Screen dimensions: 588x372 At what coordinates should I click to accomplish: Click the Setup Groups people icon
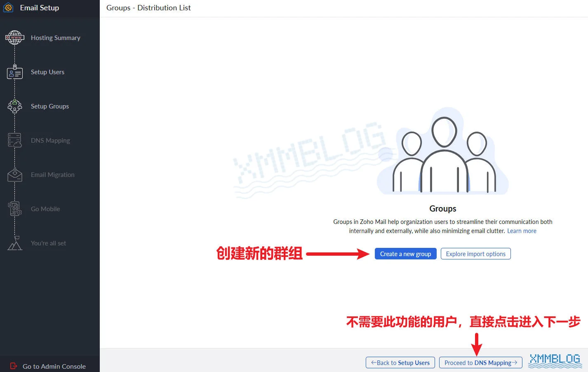coord(14,106)
